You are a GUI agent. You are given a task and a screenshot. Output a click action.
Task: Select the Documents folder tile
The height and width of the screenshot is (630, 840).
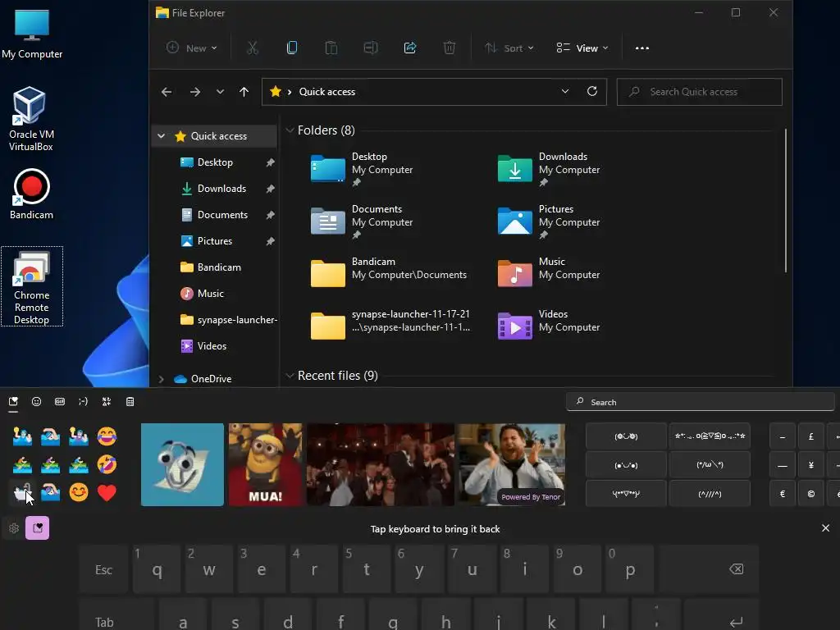(363, 221)
